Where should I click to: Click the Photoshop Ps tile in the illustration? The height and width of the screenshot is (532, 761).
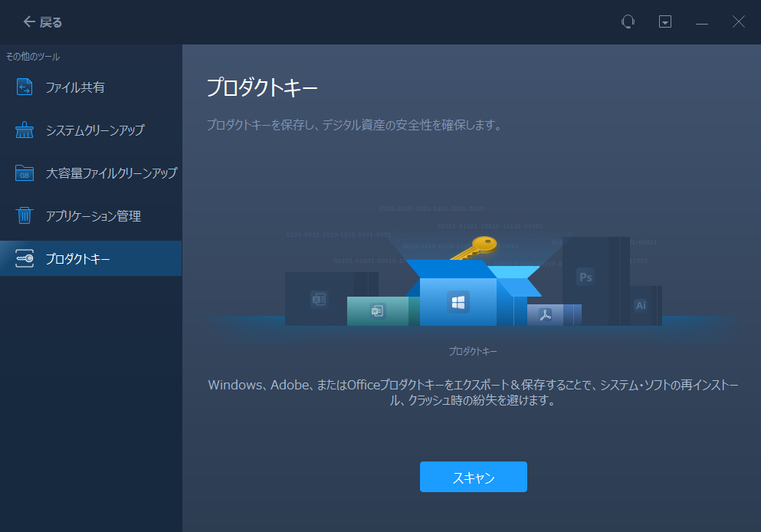(x=585, y=277)
